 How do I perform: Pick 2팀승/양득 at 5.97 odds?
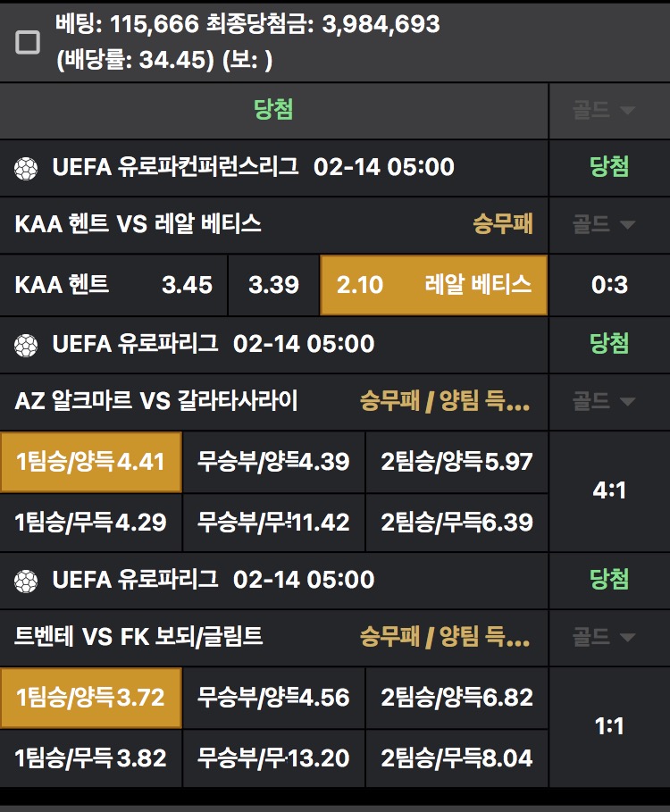[456, 462]
